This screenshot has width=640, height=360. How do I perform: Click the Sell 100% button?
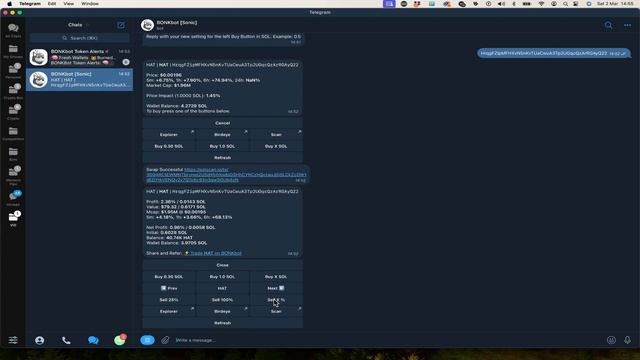(222, 300)
